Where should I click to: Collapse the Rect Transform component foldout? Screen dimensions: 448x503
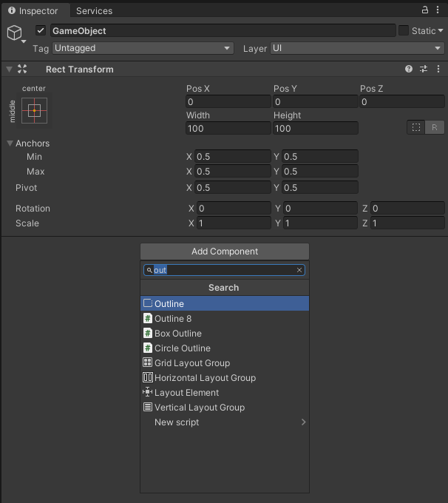10,69
